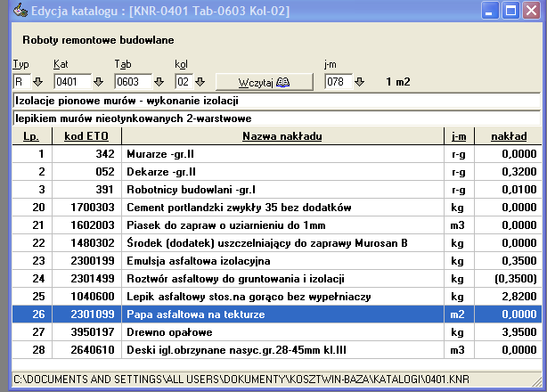547x392 pixels.
Task: Select the row 'Robotnicy budowlani -gr.I'
Action: point(277,190)
